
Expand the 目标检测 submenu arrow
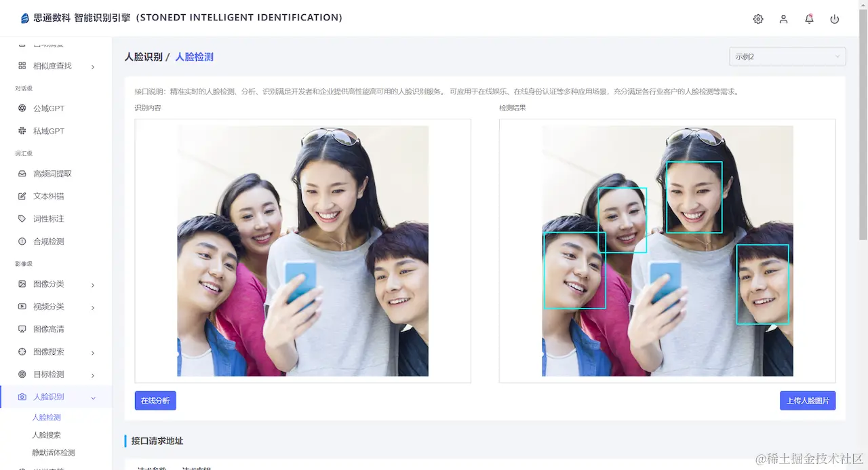point(93,375)
